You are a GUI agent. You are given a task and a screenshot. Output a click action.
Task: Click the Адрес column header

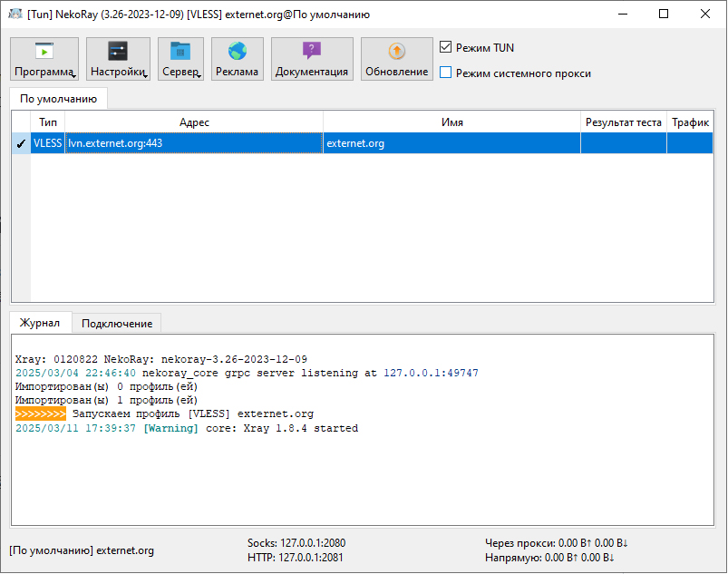coord(194,122)
